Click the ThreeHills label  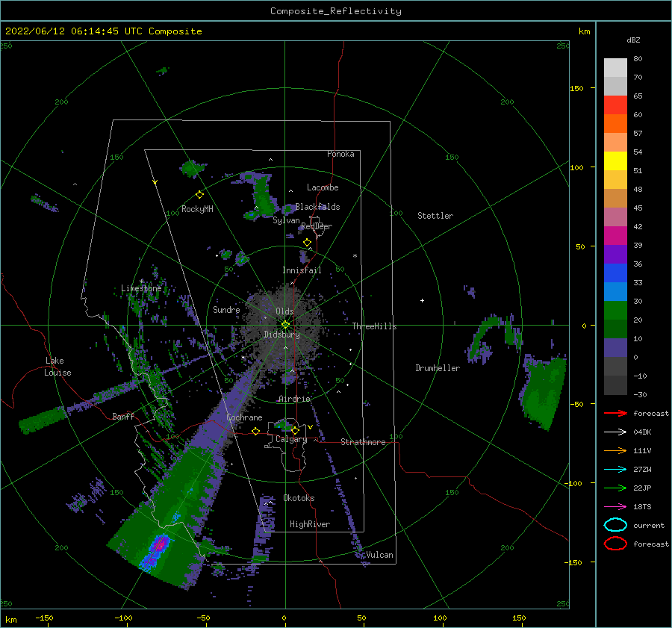(x=375, y=326)
